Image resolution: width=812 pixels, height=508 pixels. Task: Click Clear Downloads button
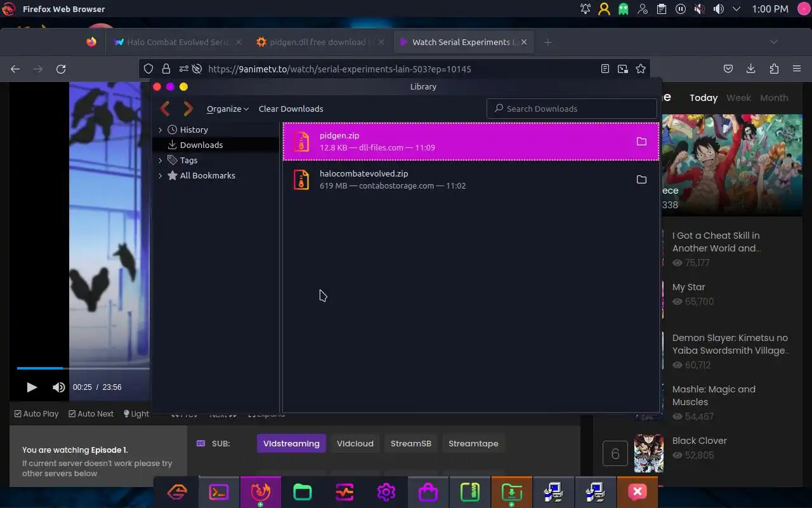click(x=291, y=109)
